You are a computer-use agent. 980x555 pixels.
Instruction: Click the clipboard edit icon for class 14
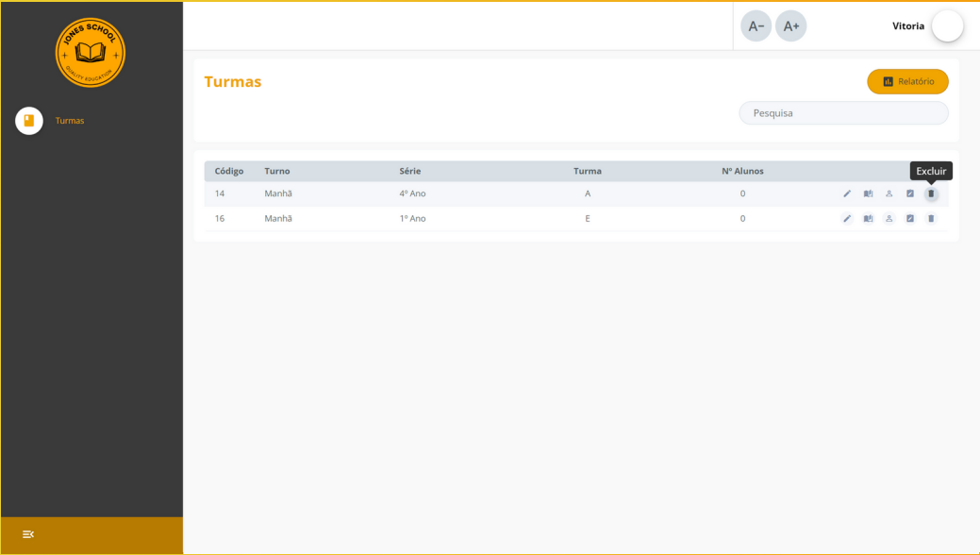[910, 194]
